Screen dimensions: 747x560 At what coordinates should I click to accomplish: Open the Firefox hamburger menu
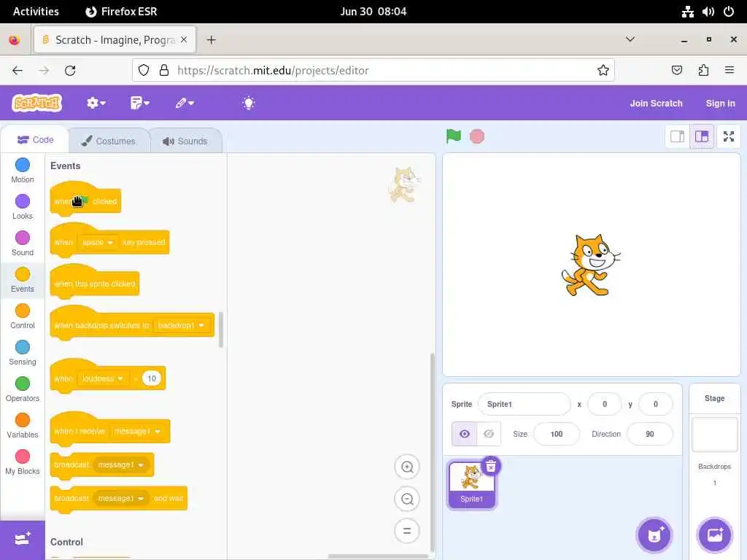point(729,71)
